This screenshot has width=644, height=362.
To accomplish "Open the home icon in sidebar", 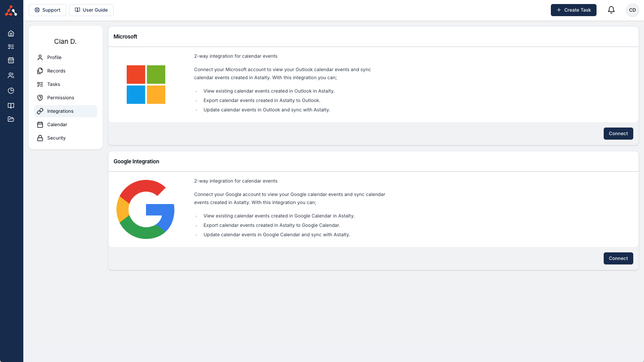I will coord(11,33).
